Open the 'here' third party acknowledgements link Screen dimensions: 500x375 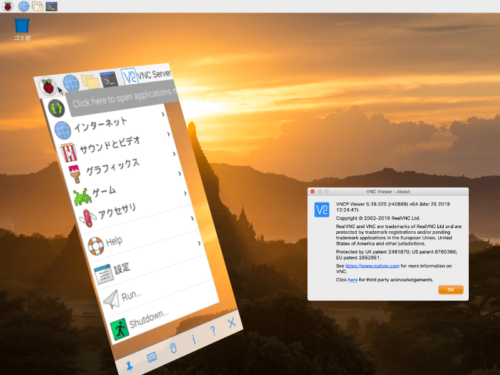tap(353, 280)
